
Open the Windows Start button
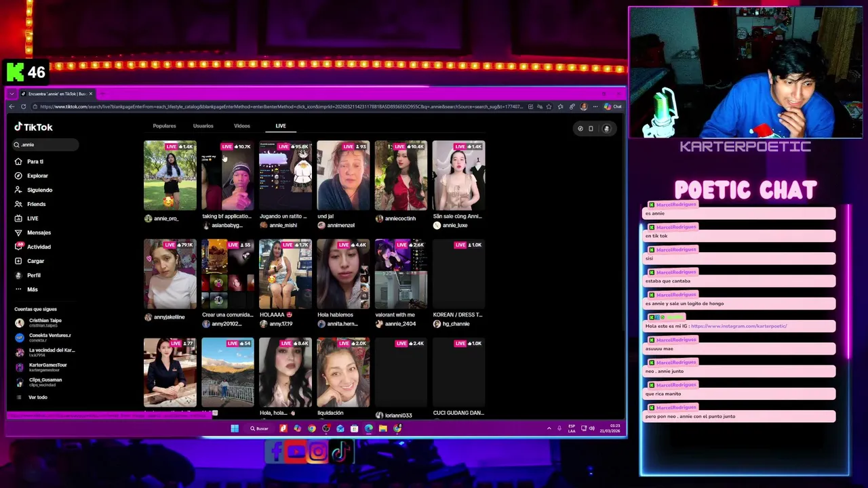pyautogui.click(x=235, y=428)
